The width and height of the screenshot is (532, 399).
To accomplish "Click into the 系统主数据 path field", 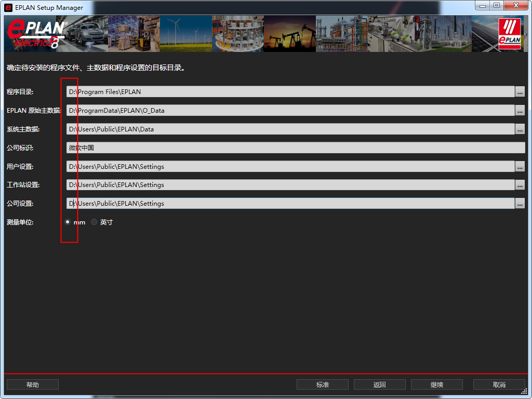I will point(291,129).
